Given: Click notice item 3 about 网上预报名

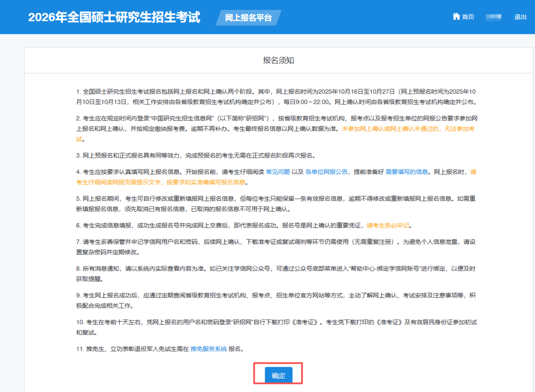Looking at the screenshot, I should [x=195, y=156].
